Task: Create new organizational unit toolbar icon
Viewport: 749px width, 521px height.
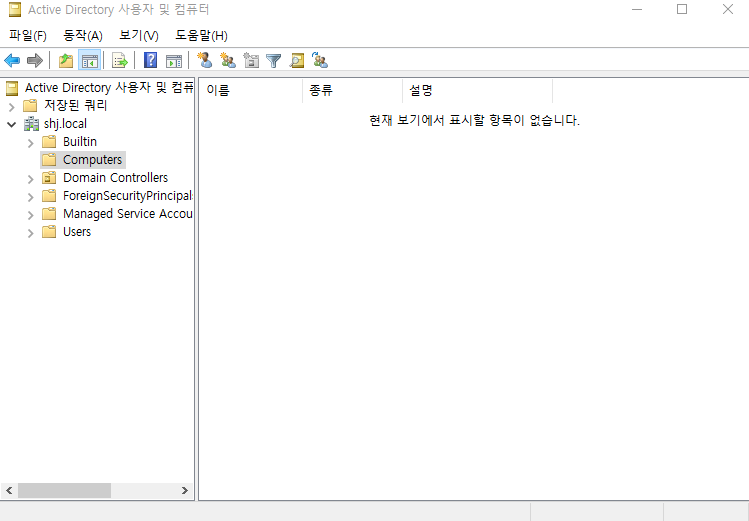Action: point(251,60)
